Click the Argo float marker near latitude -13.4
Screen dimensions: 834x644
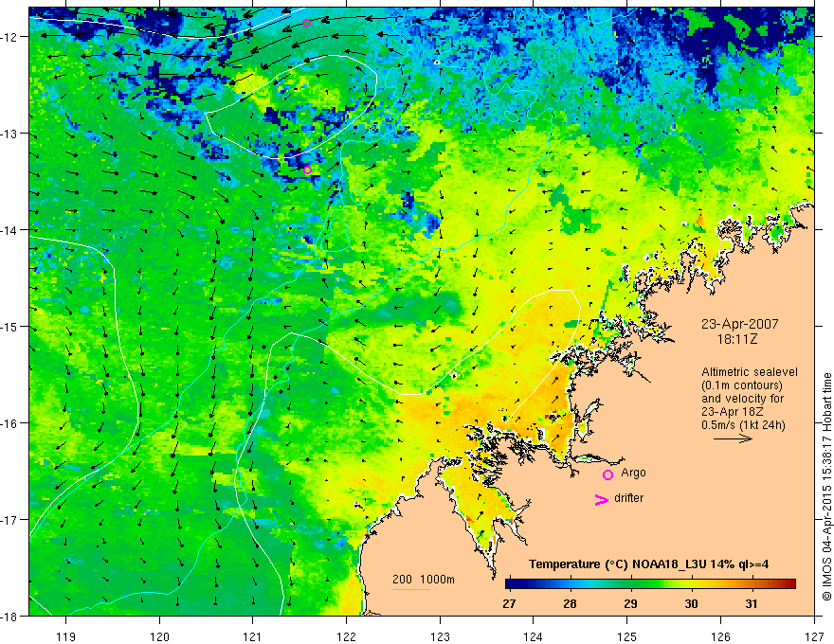point(307,170)
